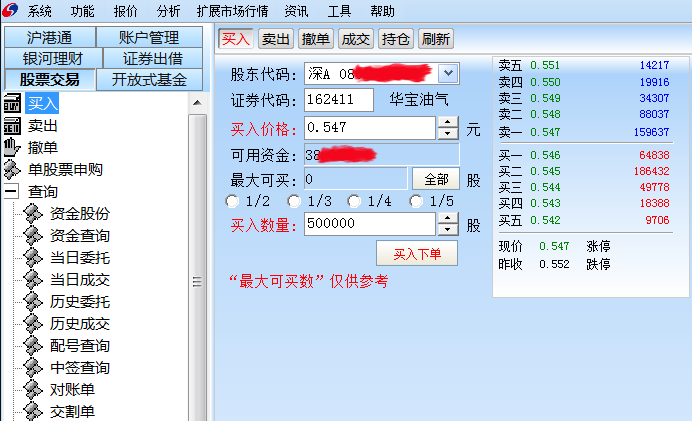Collapse the 查询 tree node
The width and height of the screenshot is (692, 421).
pos(11,192)
